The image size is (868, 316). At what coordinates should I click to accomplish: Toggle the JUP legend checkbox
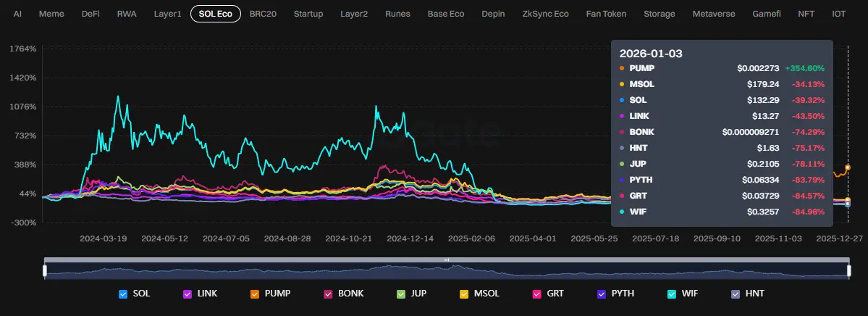click(401, 294)
